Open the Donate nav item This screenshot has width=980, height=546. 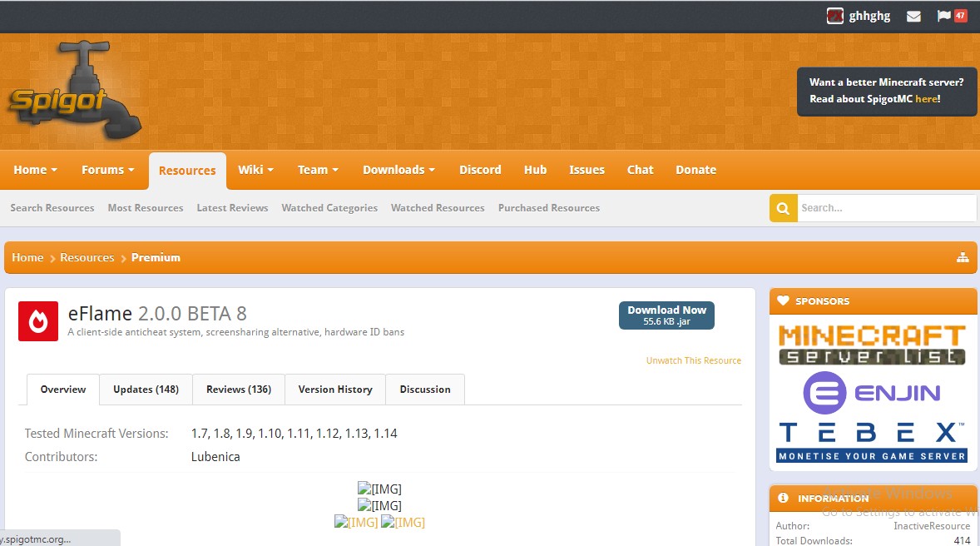point(695,170)
